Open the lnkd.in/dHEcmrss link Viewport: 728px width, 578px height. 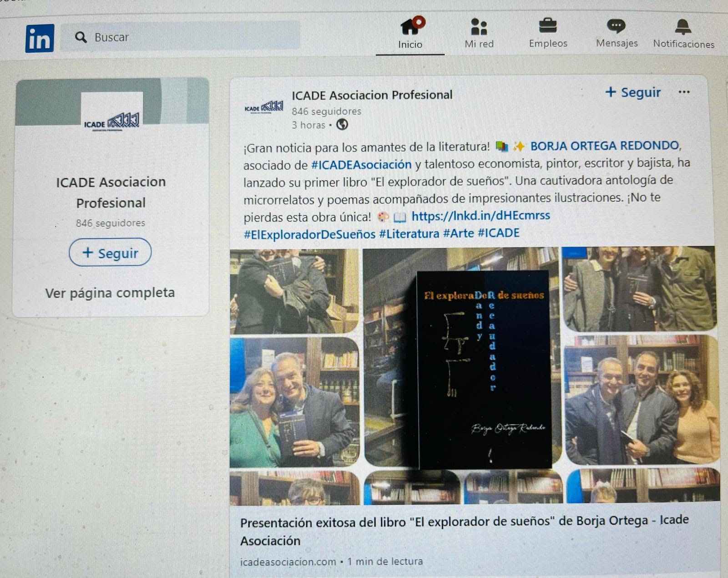click(480, 216)
